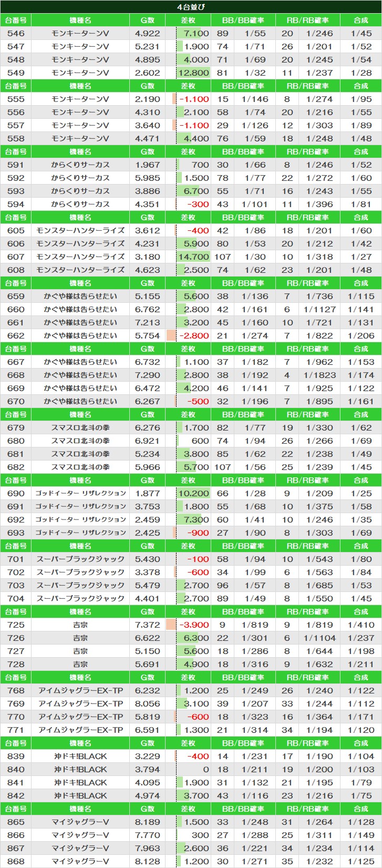Select combined rate 1/206
Image resolution: width=382 pixels, height=868 pixels.
[x=361, y=335]
